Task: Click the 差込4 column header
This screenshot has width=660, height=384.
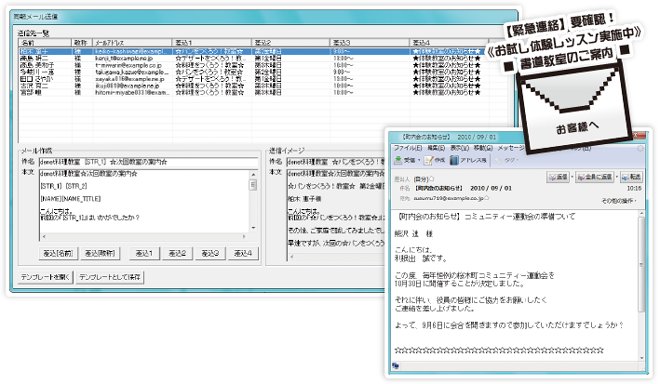Action: click(x=450, y=43)
